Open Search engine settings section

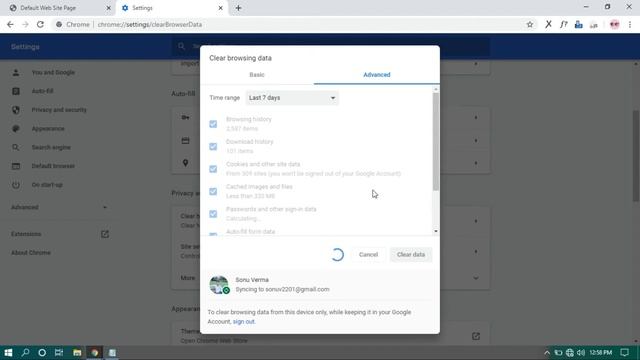[51, 147]
